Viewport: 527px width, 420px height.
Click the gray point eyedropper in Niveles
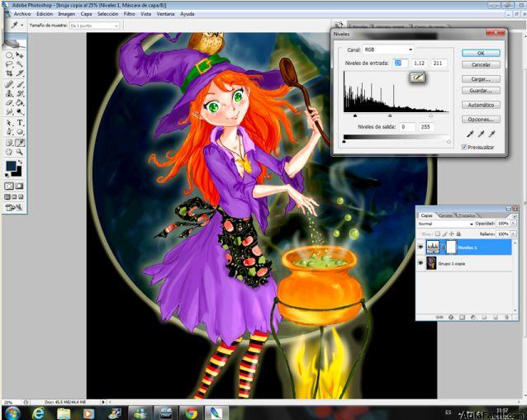(x=481, y=134)
